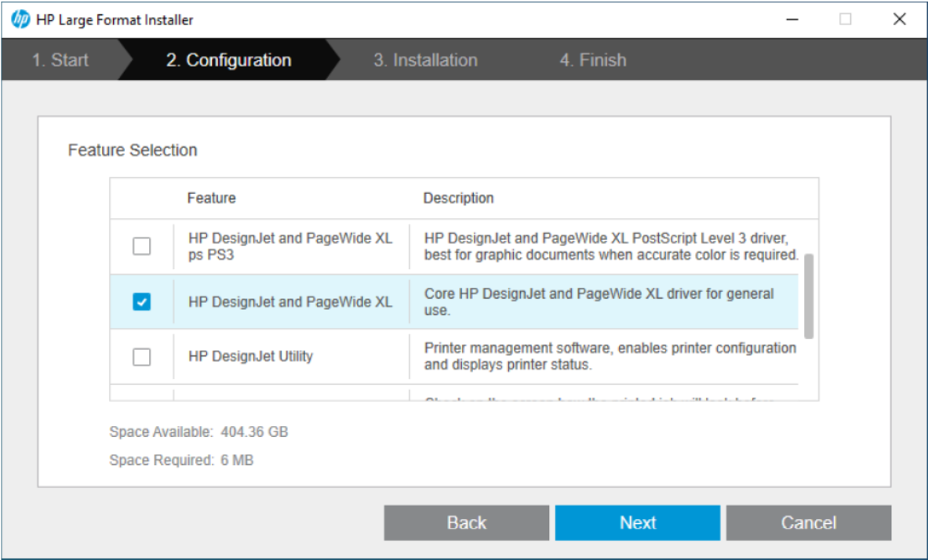Go to the Start step tab
Screen dimensions: 928x560
pyautogui.click(x=60, y=60)
